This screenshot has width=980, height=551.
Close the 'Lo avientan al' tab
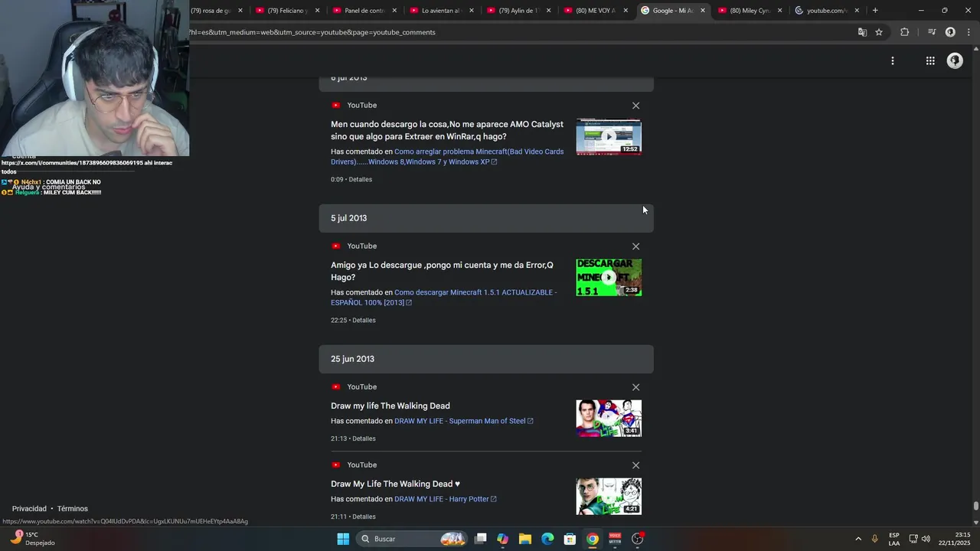point(472,11)
